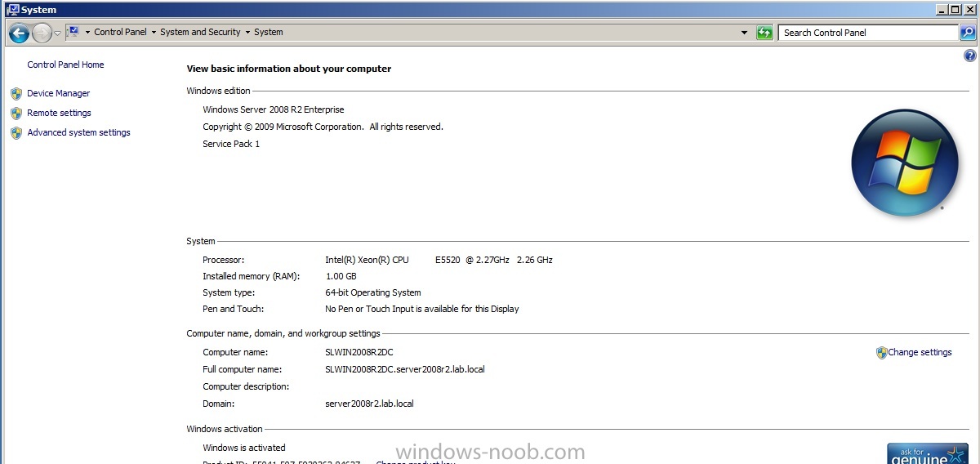Close the System window
The width and height of the screenshot is (980, 464).
[969, 10]
